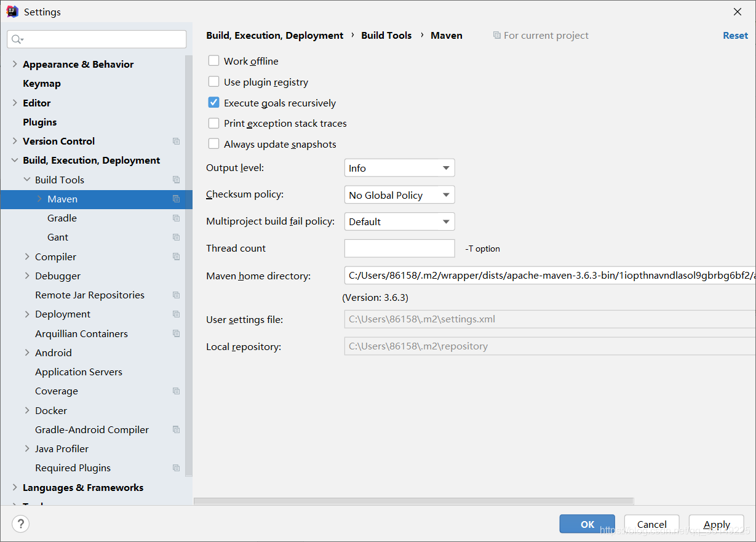Click the Maven home directory field
The height and width of the screenshot is (542, 756).
click(550, 276)
